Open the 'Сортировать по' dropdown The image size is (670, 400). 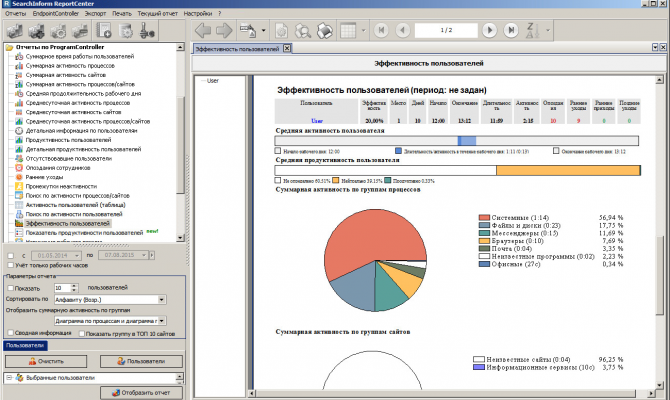pos(161,298)
